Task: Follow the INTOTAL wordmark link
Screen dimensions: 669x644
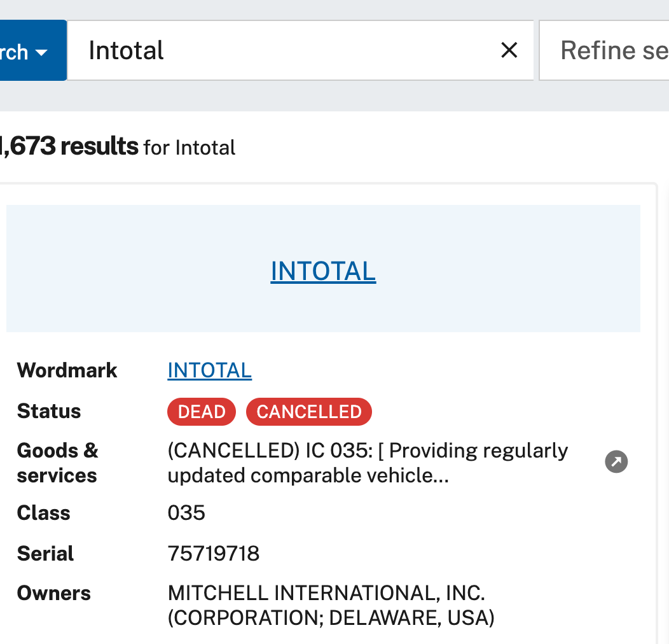Action: click(x=209, y=370)
